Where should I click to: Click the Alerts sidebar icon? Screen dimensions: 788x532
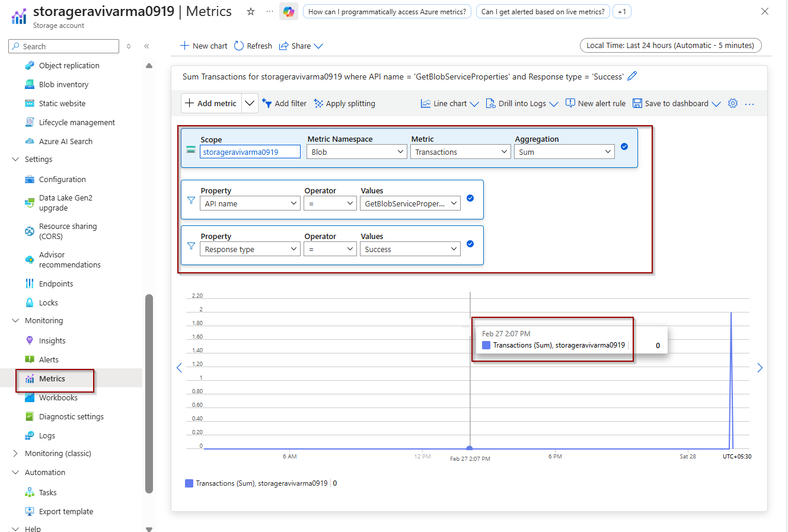30,359
